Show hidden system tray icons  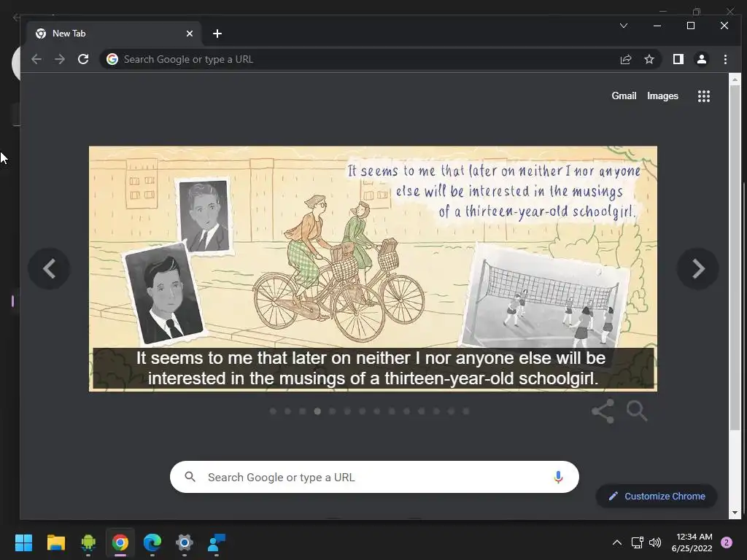pyautogui.click(x=616, y=542)
